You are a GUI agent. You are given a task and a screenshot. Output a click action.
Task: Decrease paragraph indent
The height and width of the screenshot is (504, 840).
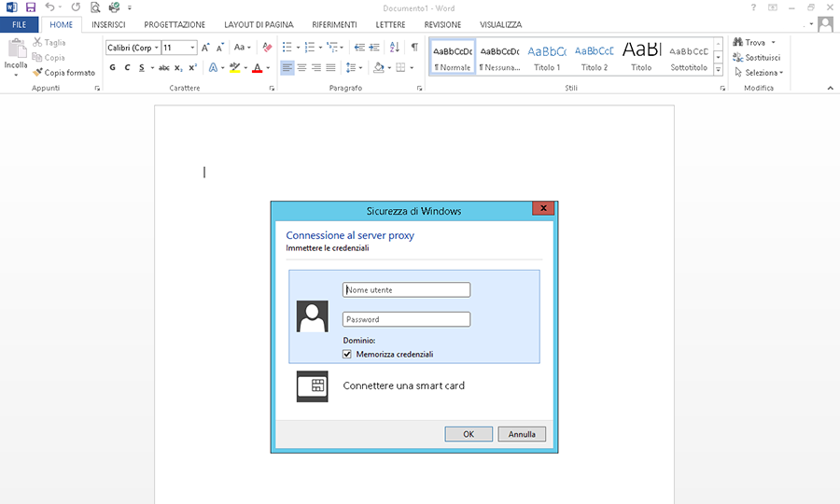(359, 48)
